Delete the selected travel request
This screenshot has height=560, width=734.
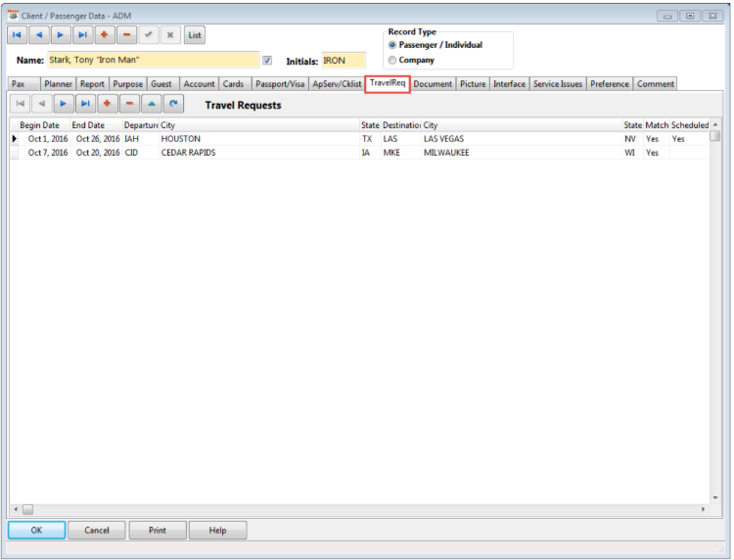[x=129, y=104]
